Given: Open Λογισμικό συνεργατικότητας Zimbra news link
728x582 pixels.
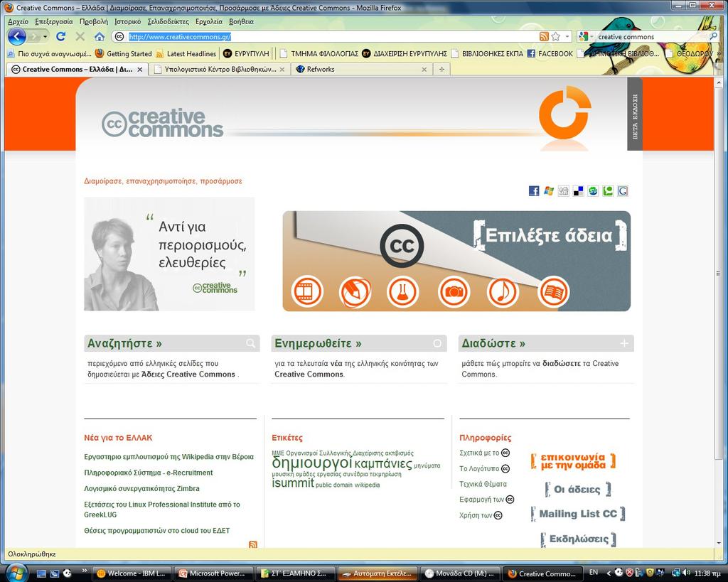Looking at the screenshot, I should point(141,488).
